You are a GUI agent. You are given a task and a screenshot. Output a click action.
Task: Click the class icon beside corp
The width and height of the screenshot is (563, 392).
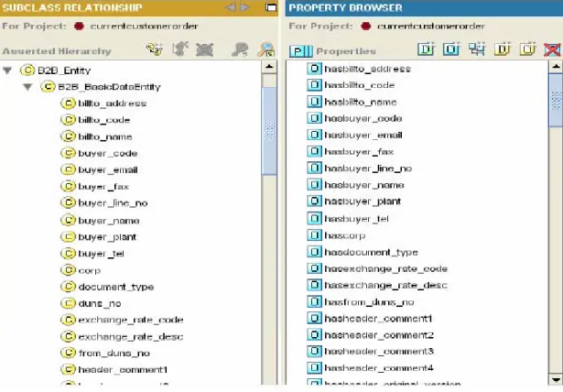tap(68, 270)
